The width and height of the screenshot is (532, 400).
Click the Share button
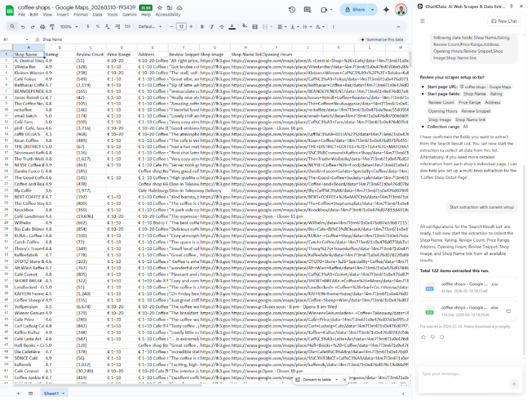355,10
